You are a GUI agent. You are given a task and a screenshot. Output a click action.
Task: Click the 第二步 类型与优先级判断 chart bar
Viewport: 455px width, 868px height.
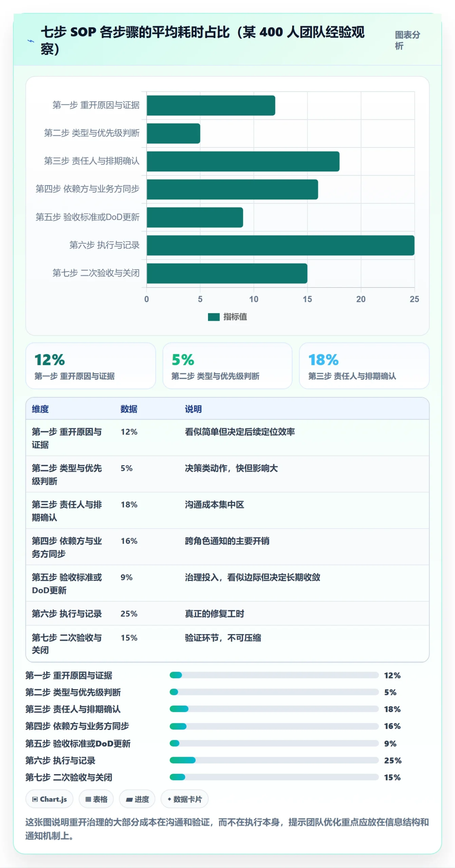(173, 133)
